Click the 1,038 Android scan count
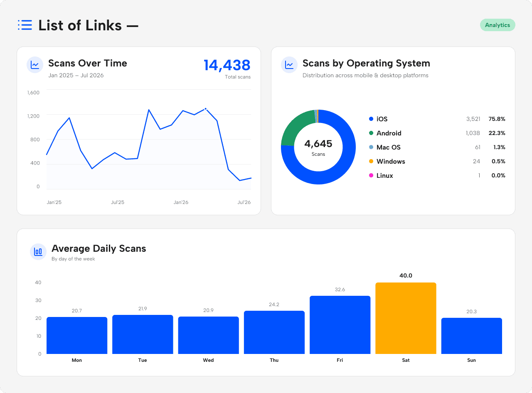 click(473, 133)
